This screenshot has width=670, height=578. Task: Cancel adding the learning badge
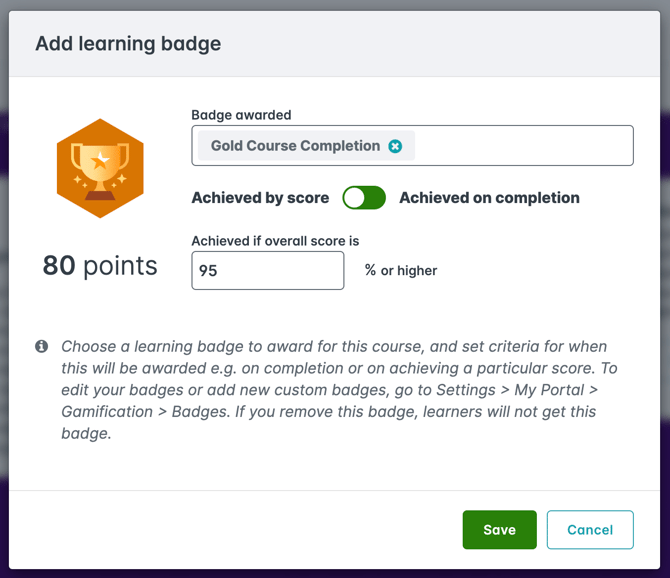(590, 530)
